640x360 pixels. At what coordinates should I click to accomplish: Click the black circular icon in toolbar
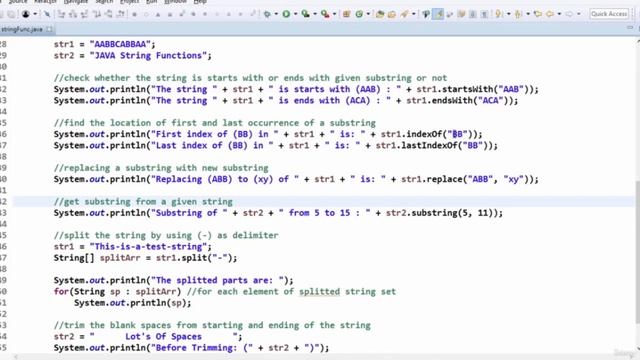click(26, 14)
